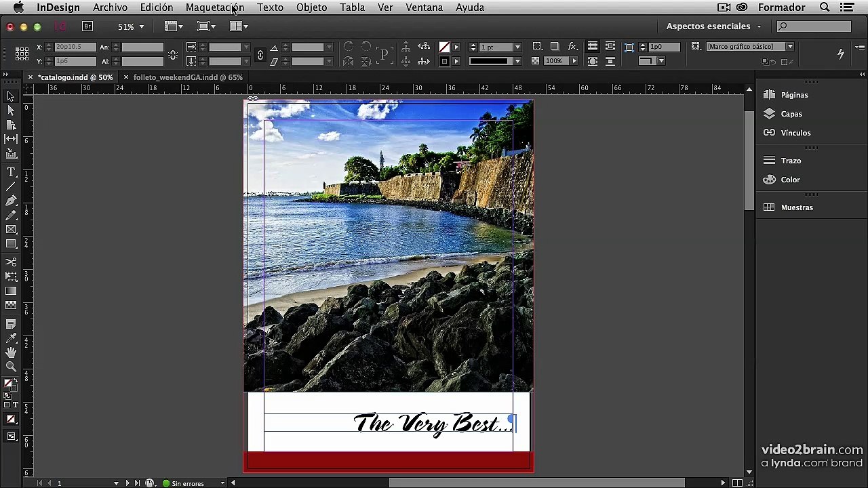Viewport: 868px width, 488px height.
Task: Open the stroke style dropdown
Action: [517, 61]
